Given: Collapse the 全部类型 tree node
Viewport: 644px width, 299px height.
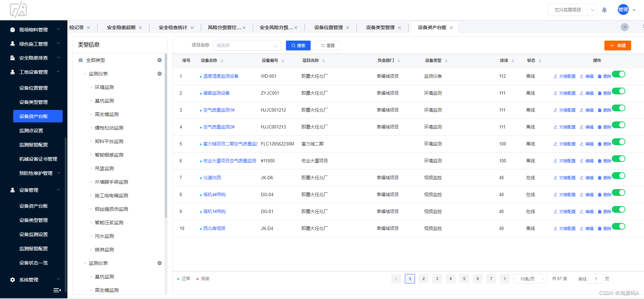Looking at the screenshot, I should (160, 60).
